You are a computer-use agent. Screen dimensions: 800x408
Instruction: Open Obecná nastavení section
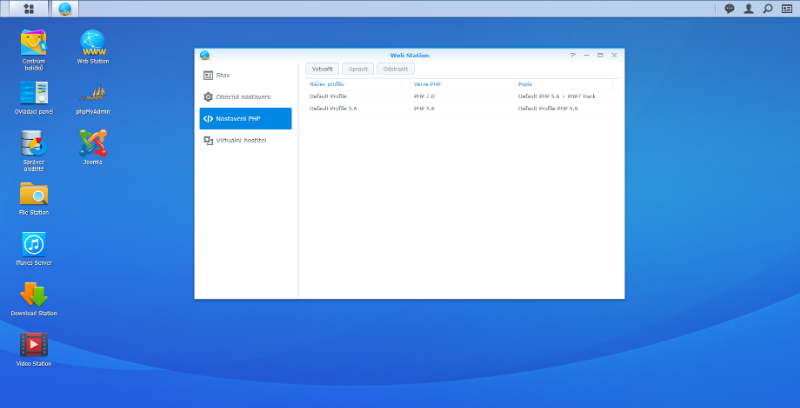pos(245,97)
